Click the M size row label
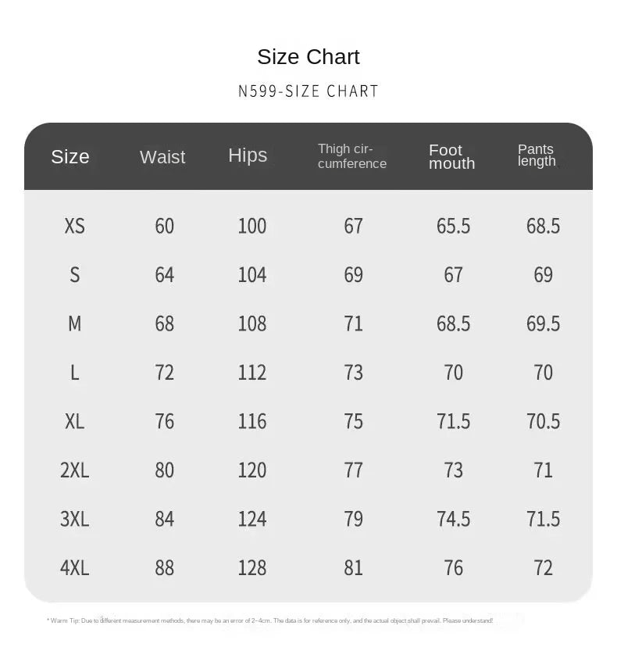The width and height of the screenshot is (617, 672). 74,323
